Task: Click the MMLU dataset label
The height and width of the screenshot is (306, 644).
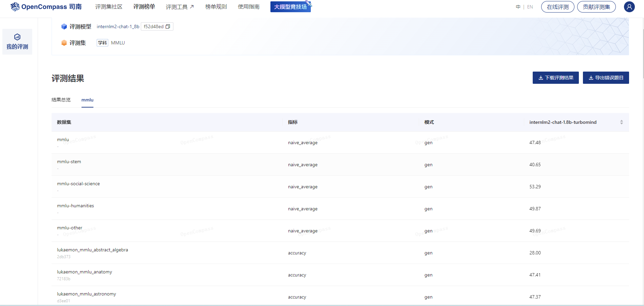Action: coord(118,43)
